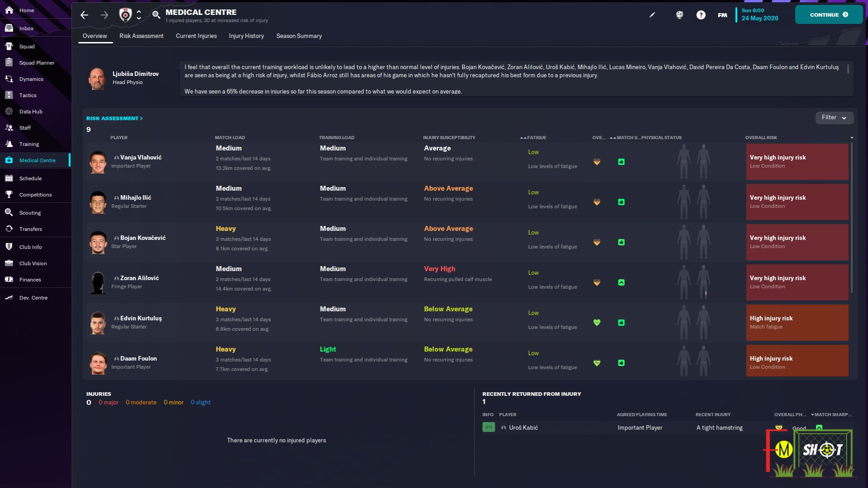Image resolution: width=868 pixels, height=488 pixels.
Task: Click the club badge icon
Action: (x=125, y=15)
